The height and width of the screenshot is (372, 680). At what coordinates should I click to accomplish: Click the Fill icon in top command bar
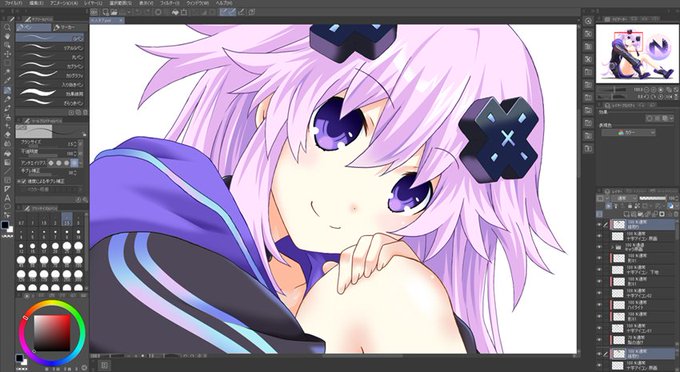(x=175, y=12)
